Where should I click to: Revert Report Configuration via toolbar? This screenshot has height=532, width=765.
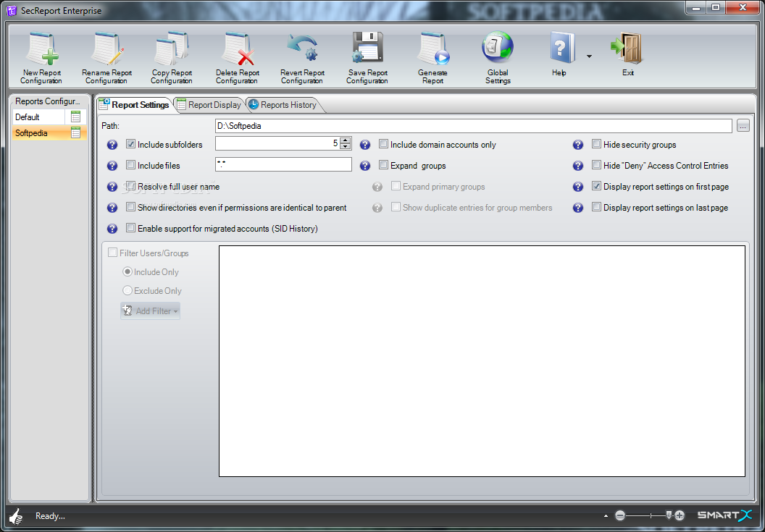tap(303, 57)
